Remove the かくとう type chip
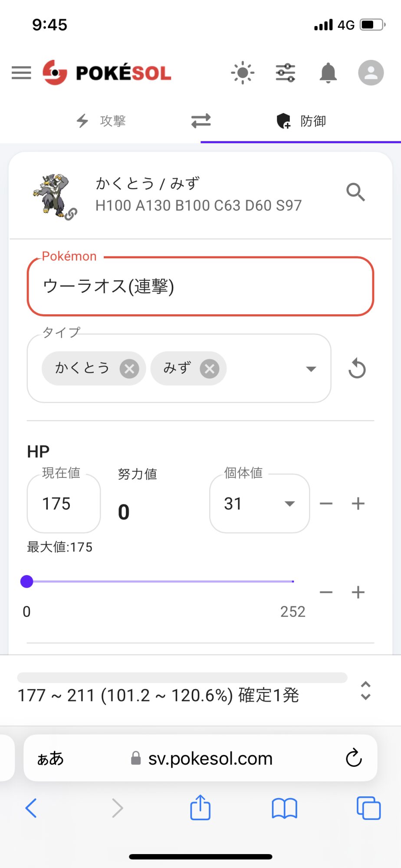Image resolution: width=401 pixels, height=868 pixels. [129, 369]
